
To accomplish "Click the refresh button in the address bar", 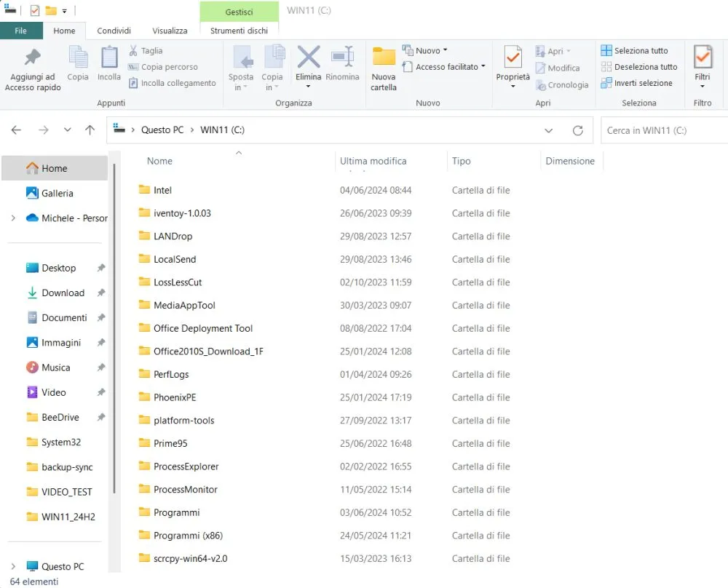I will [x=578, y=130].
